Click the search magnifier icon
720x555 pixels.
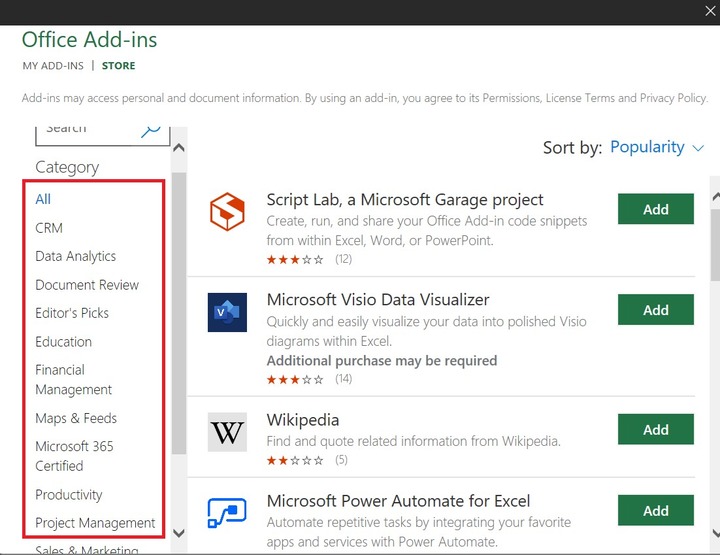coord(151,130)
